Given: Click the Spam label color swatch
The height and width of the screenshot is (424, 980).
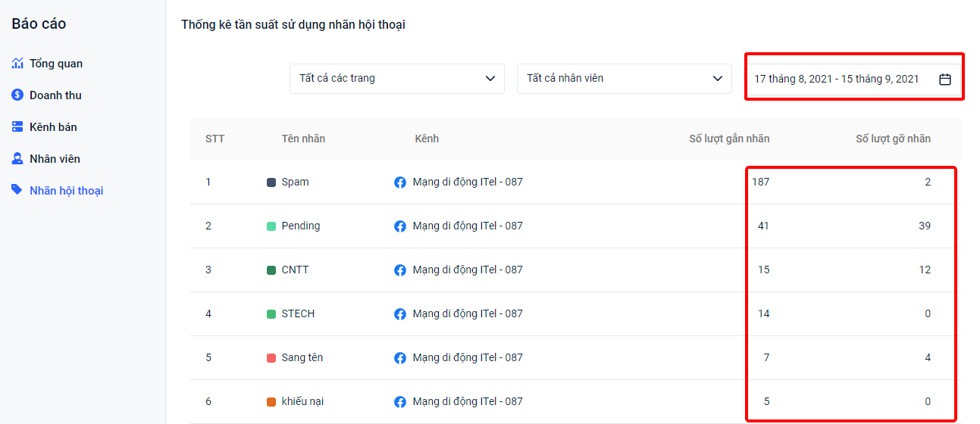Looking at the screenshot, I should 271,182.
